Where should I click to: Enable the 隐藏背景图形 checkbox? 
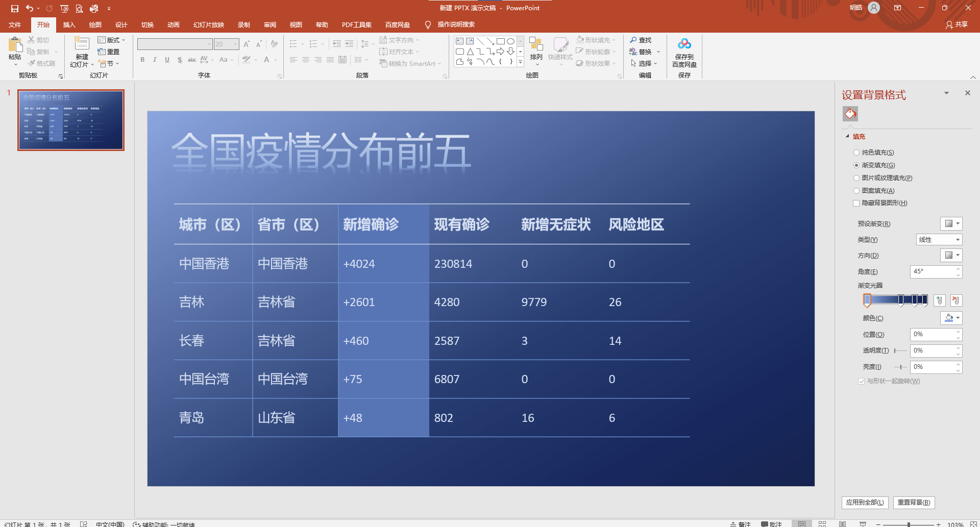856,203
